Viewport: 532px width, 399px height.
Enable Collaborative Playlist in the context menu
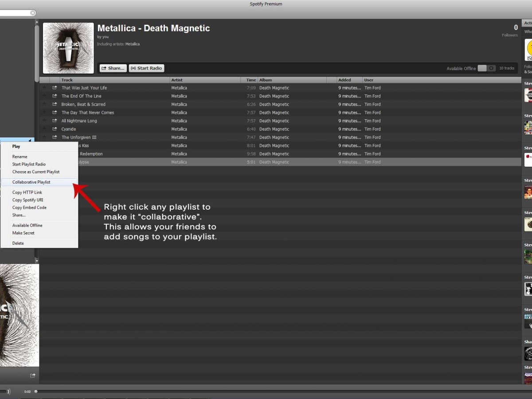[x=31, y=182]
